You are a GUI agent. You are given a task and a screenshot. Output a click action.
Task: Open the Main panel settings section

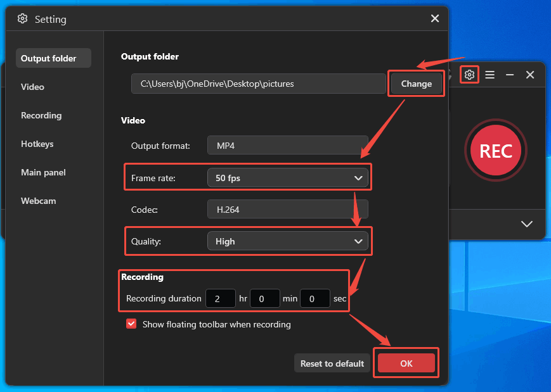pyautogui.click(x=42, y=172)
